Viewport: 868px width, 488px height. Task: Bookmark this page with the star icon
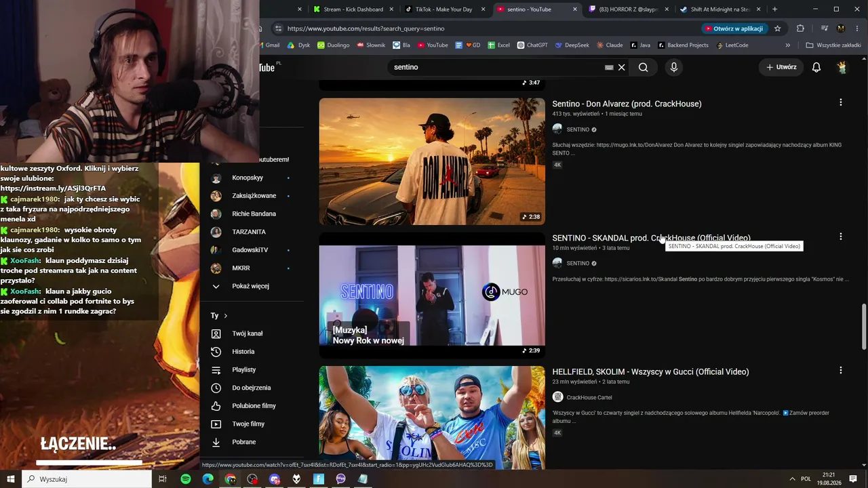coord(778,28)
